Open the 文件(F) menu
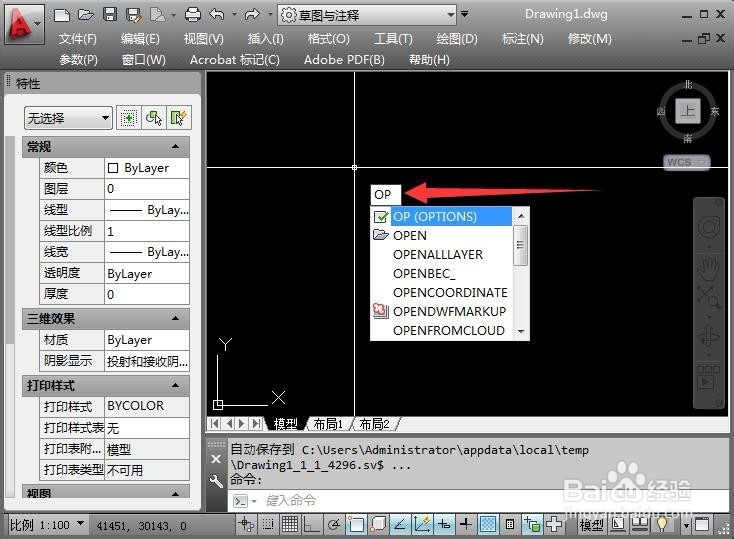734x539 pixels. [78, 39]
